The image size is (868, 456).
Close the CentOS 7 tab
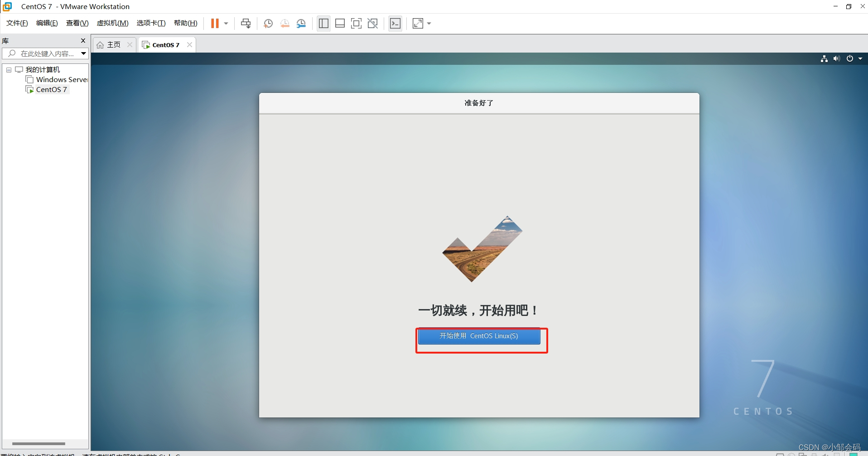click(189, 45)
